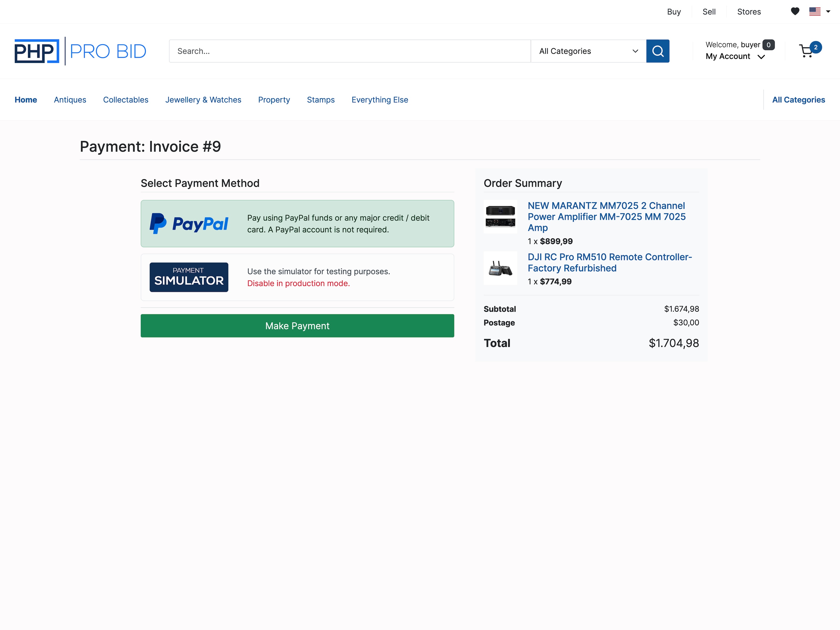This screenshot has height=630, width=840.
Task: Click the search magnifier icon
Action: [x=658, y=51]
